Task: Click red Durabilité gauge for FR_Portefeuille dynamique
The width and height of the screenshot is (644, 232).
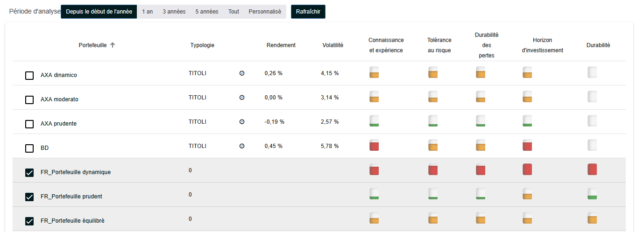Action: click(x=592, y=169)
